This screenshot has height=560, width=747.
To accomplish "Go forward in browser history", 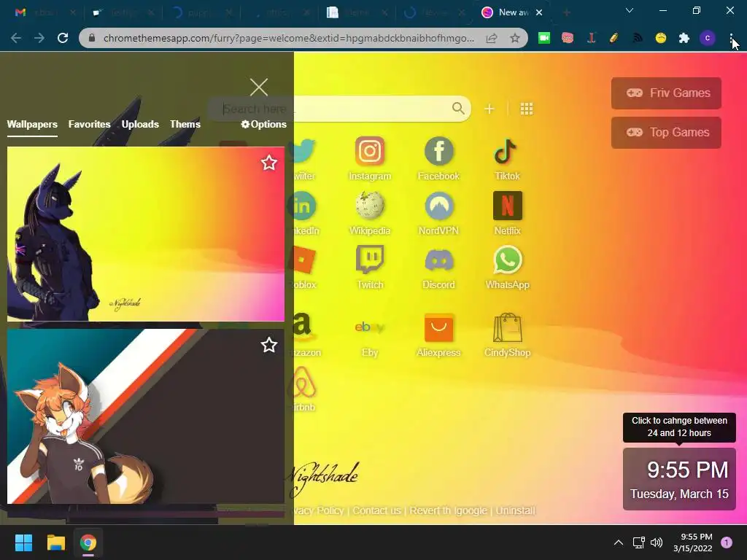I will coord(39,38).
